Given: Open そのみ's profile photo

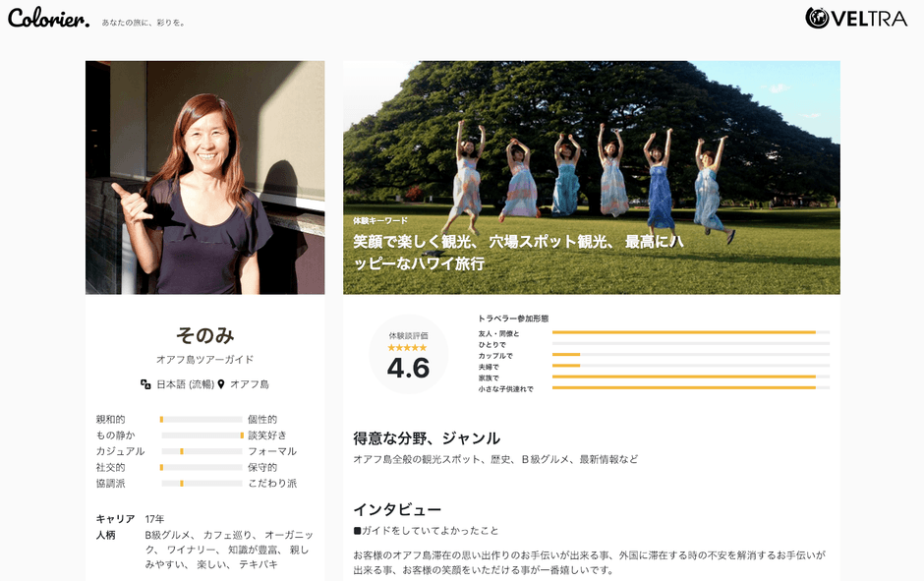Looking at the screenshot, I should (x=204, y=177).
